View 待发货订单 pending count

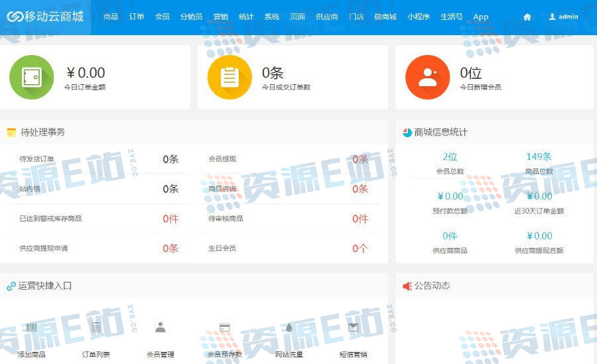click(170, 159)
